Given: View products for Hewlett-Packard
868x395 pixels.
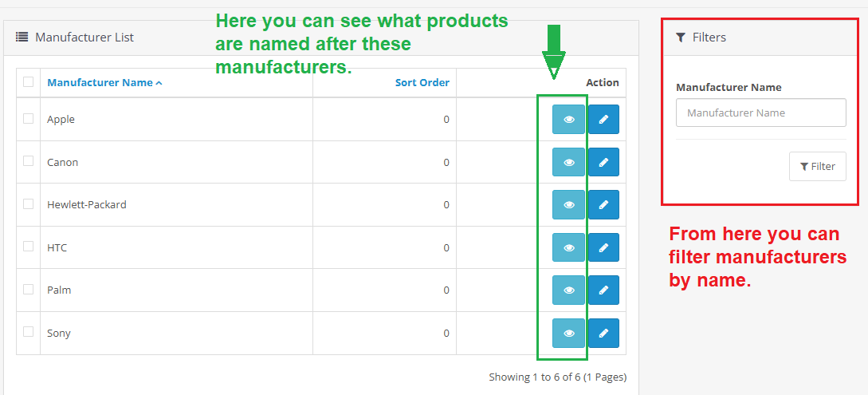Looking at the screenshot, I should tap(568, 205).
